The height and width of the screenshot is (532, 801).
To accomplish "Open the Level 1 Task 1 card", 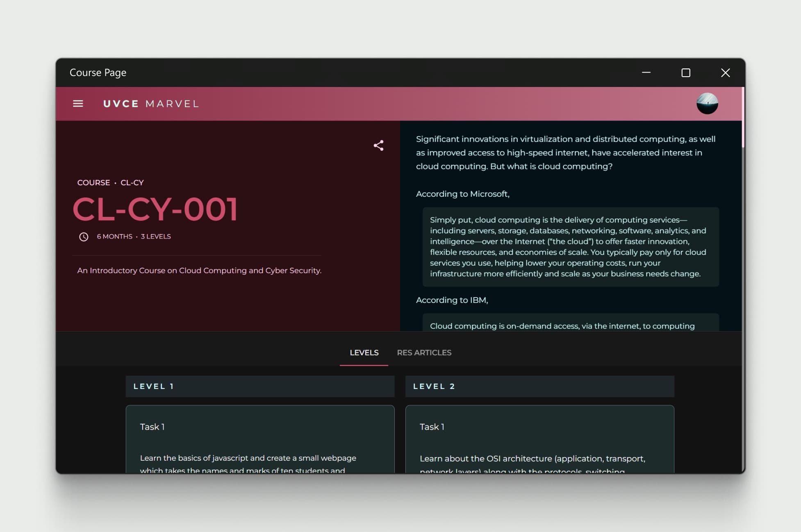I will coord(260,439).
